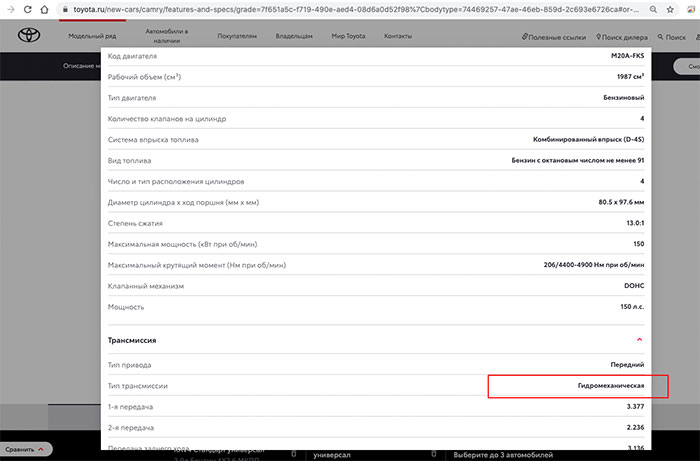The width and height of the screenshot is (700, 461).
Task: Open Мир Toyota menu
Action: coord(348,36)
